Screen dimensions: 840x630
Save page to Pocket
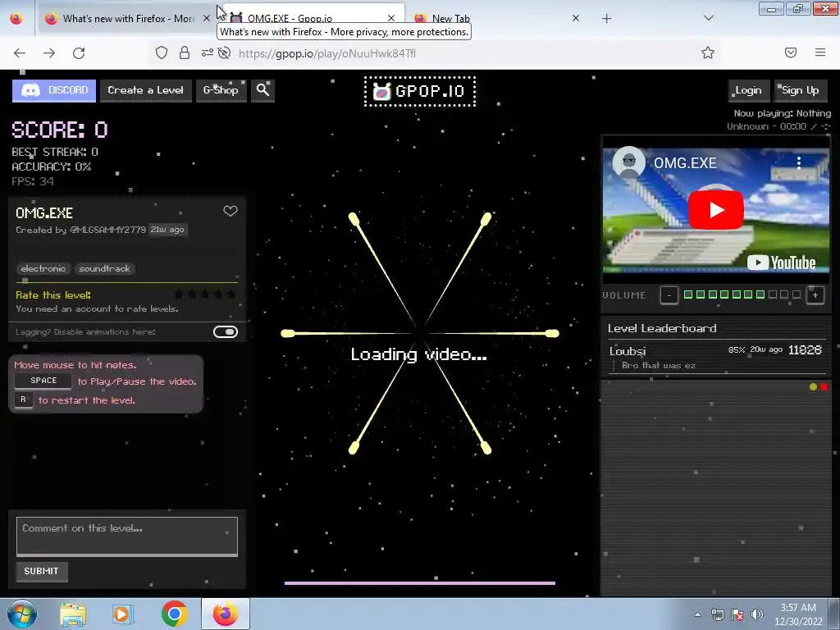tap(791, 52)
